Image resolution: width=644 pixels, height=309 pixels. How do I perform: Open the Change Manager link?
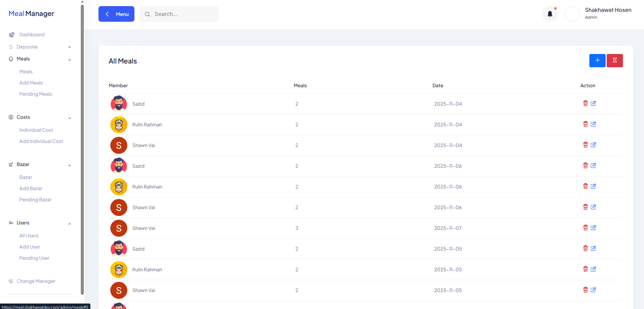pyautogui.click(x=36, y=281)
